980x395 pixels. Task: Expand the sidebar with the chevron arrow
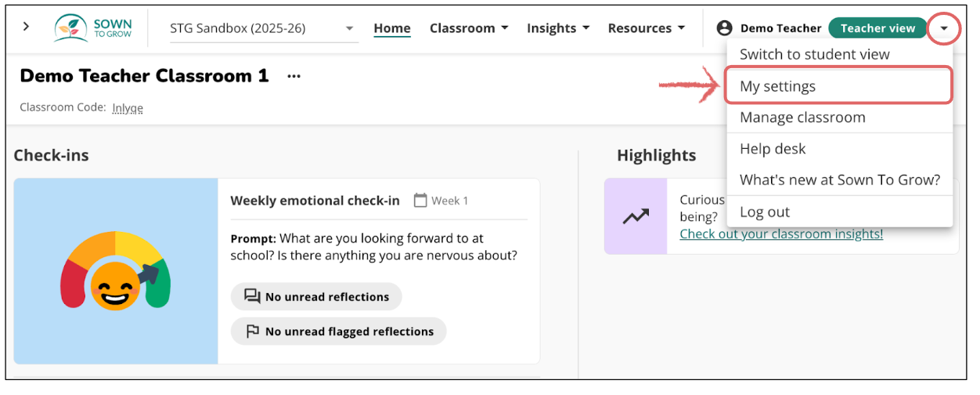tap(26, 27)
